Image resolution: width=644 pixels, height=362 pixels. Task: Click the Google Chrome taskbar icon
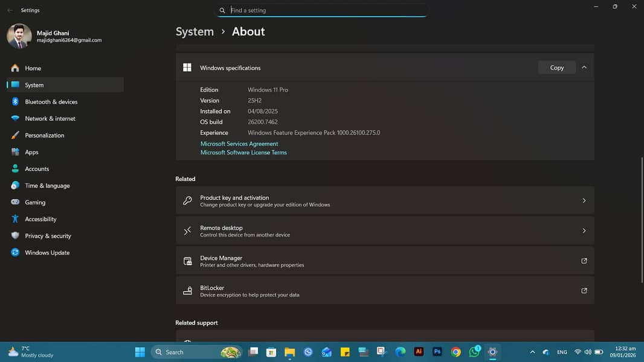pos(456,352)
